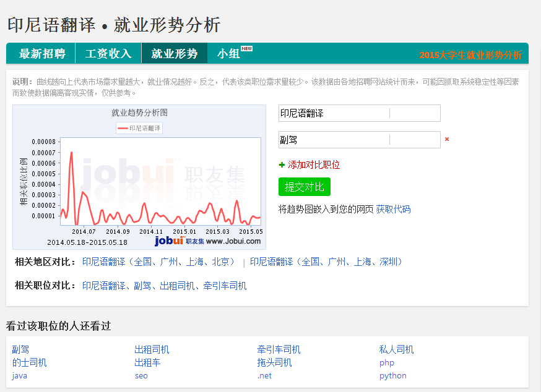This screenshot has width=541, height=392.
Task: Click the green plus icon to add position
Action: pyautogui.click(x=282, y=165)
